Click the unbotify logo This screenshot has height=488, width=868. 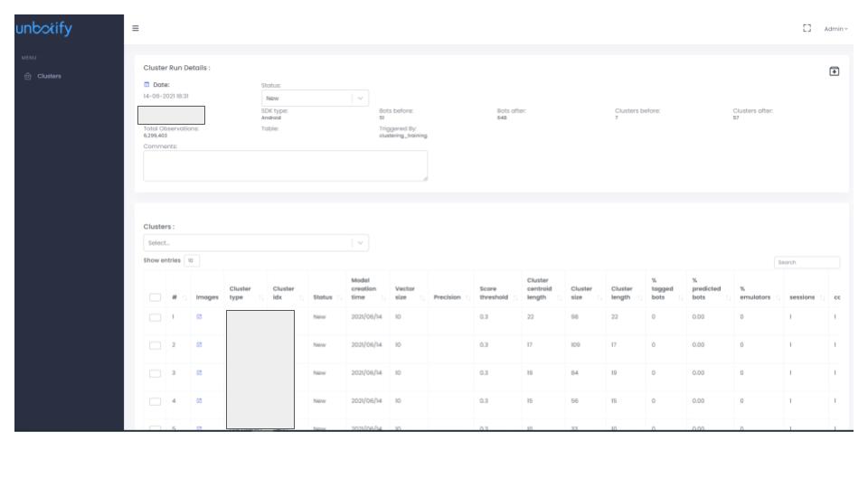[43, 29]
